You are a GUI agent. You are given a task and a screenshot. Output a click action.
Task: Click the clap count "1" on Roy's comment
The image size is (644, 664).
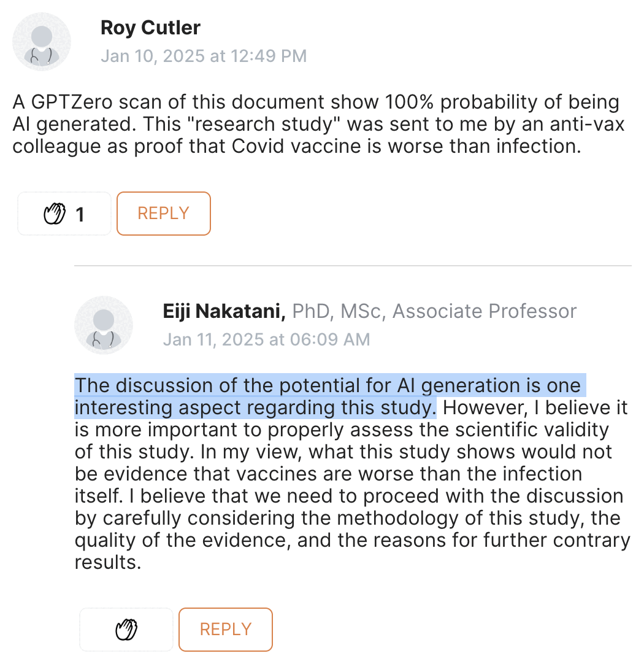[x=80, y=214]
